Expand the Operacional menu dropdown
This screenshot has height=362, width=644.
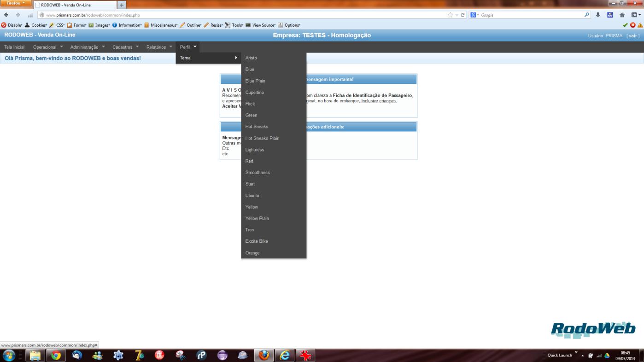point(48,47)
